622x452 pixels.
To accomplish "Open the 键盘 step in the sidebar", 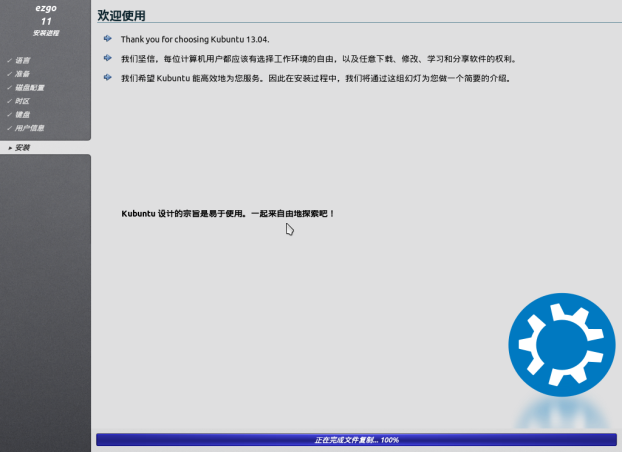I will 23,115.
